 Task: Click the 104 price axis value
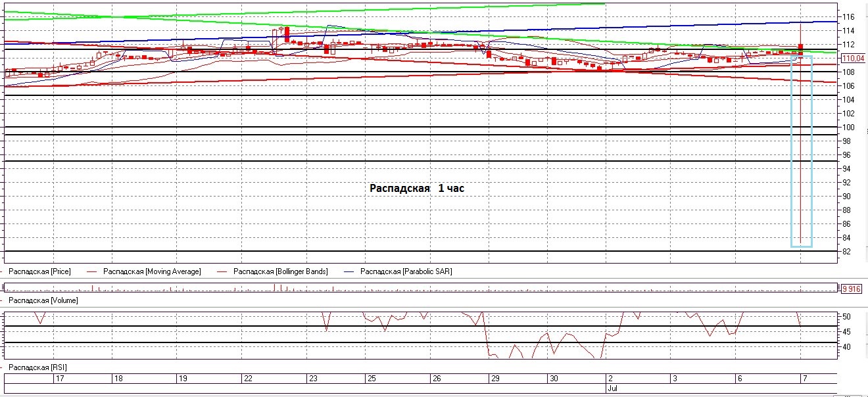[x=848, y=100]
